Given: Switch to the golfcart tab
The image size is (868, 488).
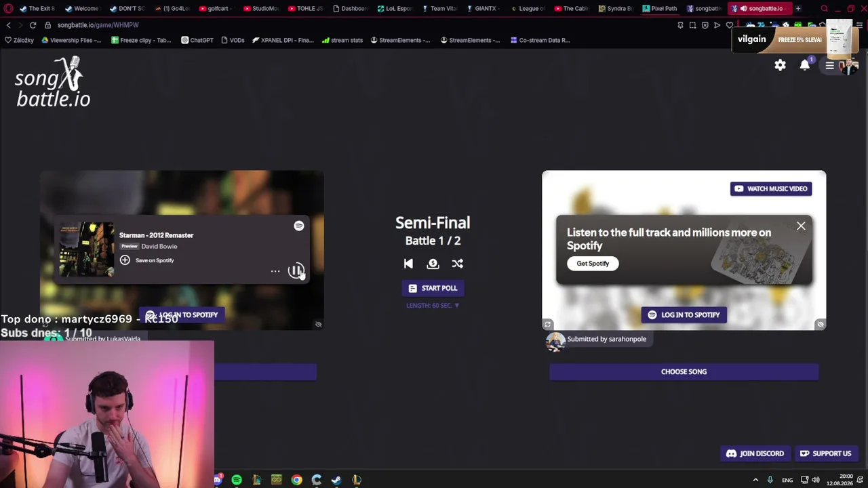Looking at the screenshot, I should point(216,9).
